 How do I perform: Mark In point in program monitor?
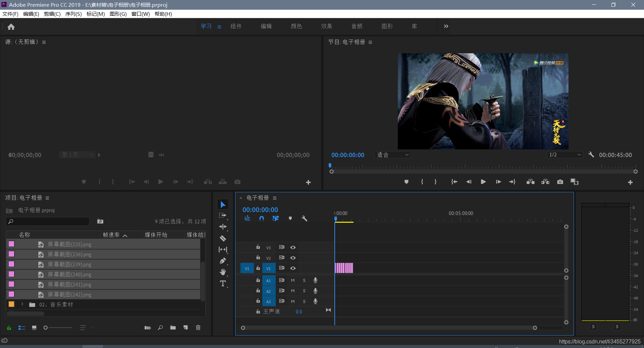pos(422,182)
